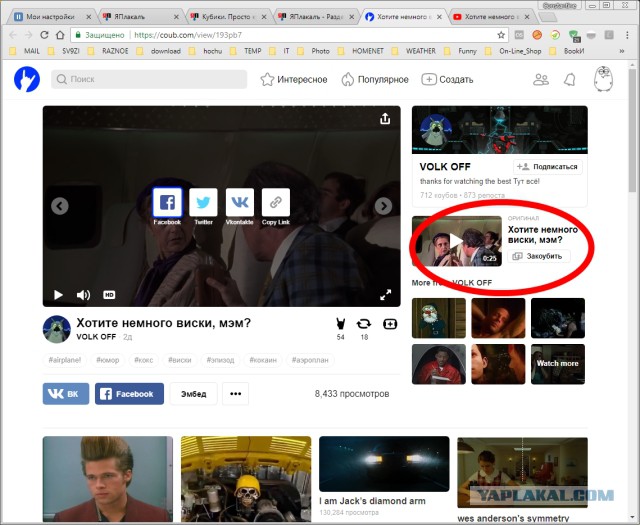Switch to the Мои настройки tab

[x=52, y=17]
